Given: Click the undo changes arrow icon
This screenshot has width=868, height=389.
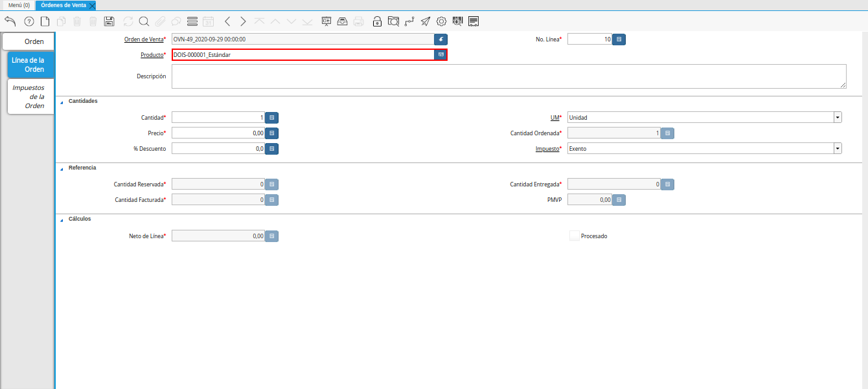Looking at the screenshot, I should click(10, 21).
